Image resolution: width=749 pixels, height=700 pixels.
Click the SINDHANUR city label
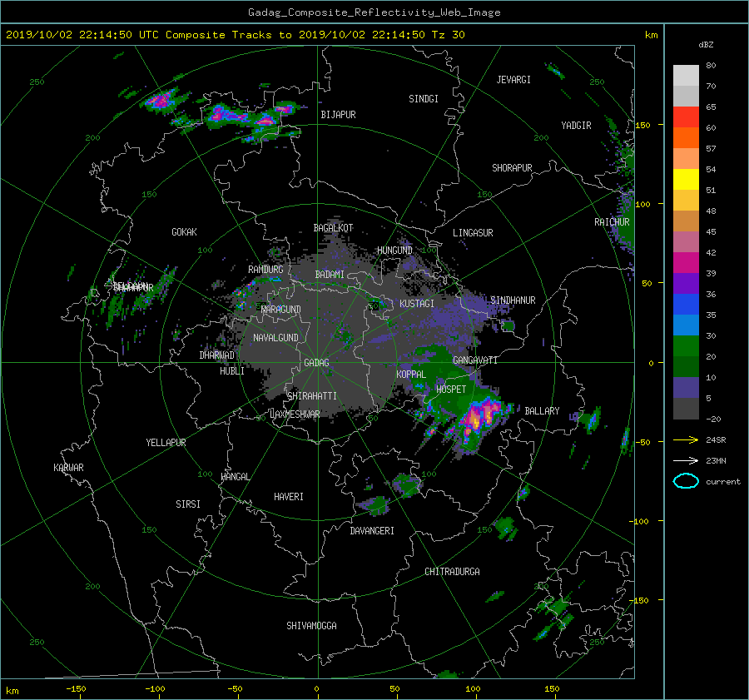click(513, 300)
